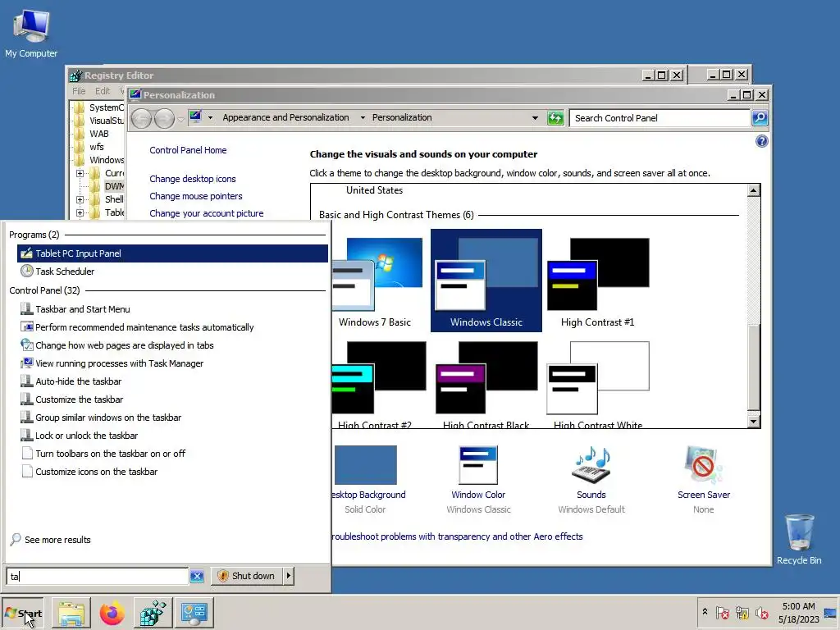Expand the Shell key in Registry Editor
The height and width of the screenshot is (630, 840).
(x=80, y=200)
